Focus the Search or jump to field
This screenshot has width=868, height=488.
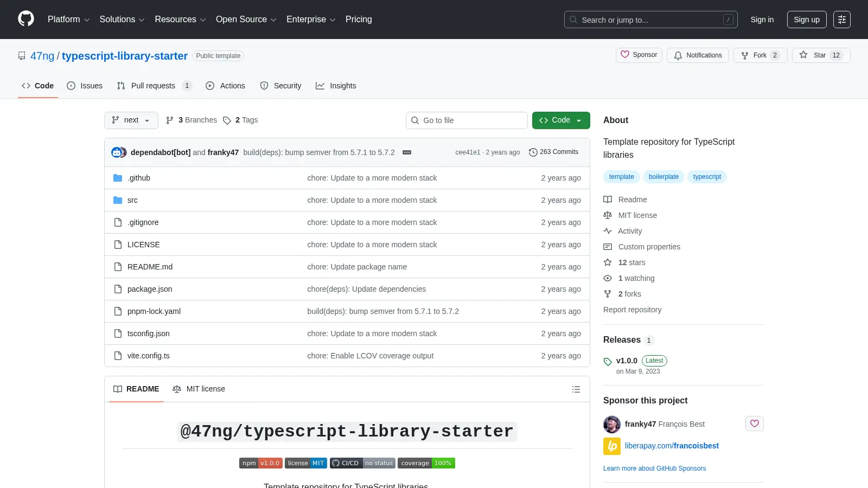click(651, 20)
